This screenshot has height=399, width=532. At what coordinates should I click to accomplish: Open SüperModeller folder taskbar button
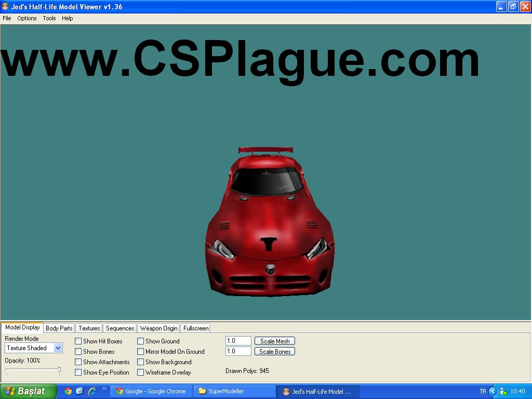coord(234,391)
